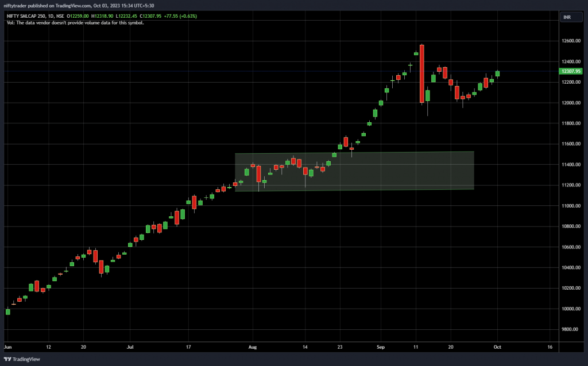Click the 10200.00 price axis label
This screenshot has height=366, width=588.
click(x=571, y=288)
